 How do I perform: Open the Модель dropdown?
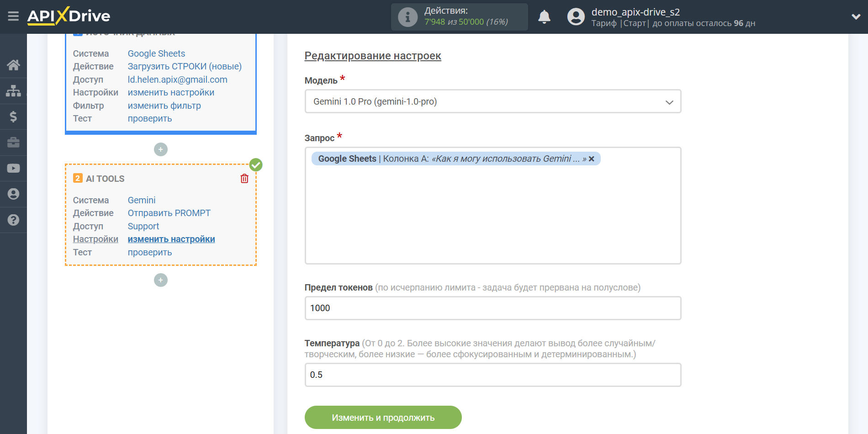coord(493,101)
